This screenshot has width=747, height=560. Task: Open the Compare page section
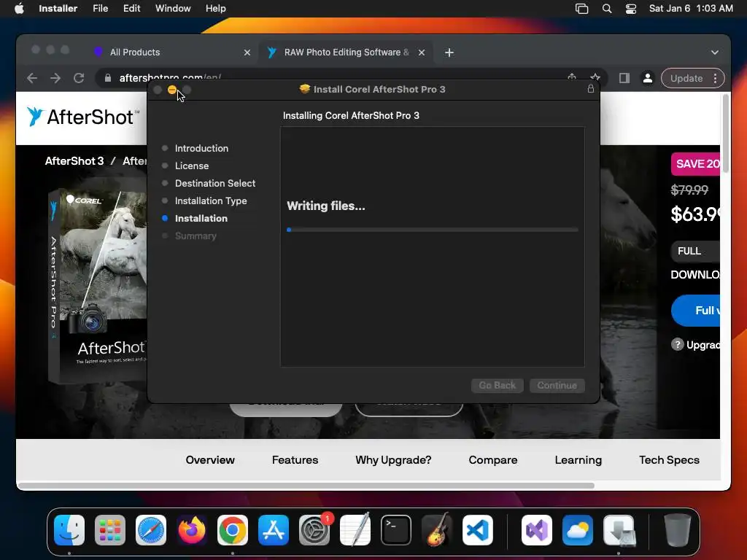tap(492, 460)
